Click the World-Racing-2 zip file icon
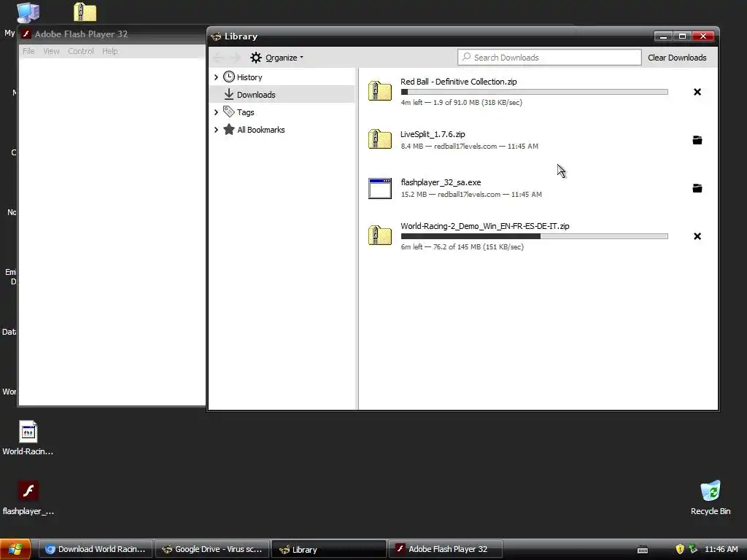Image resolution: width=747 pixels, height=560 pixels. (379, 236)
